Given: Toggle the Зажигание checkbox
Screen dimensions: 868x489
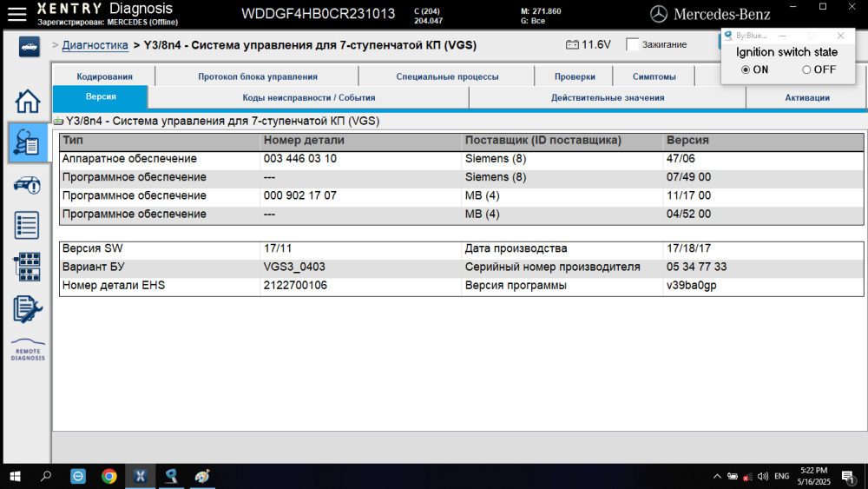Looking at the screenshot, I should [632, 44].
